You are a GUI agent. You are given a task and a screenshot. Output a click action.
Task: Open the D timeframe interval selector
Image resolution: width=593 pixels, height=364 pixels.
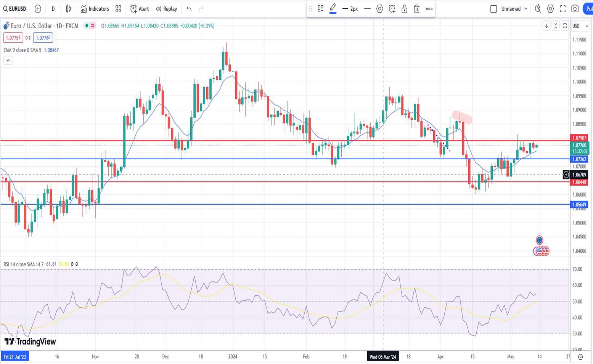53,9
